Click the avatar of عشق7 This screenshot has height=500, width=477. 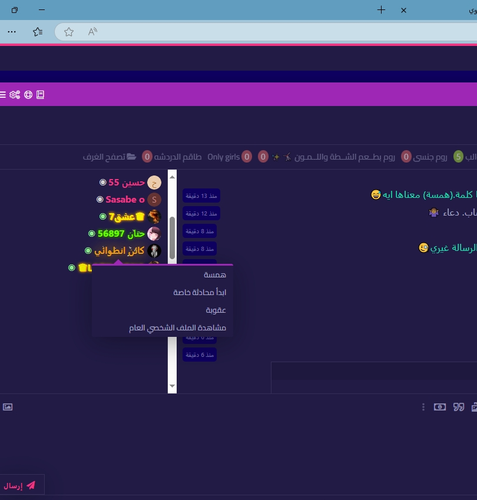[154, 217]
